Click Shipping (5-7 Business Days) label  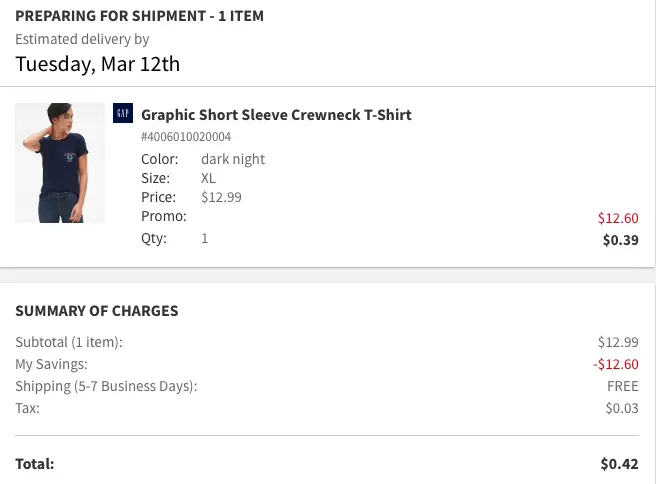106,386
